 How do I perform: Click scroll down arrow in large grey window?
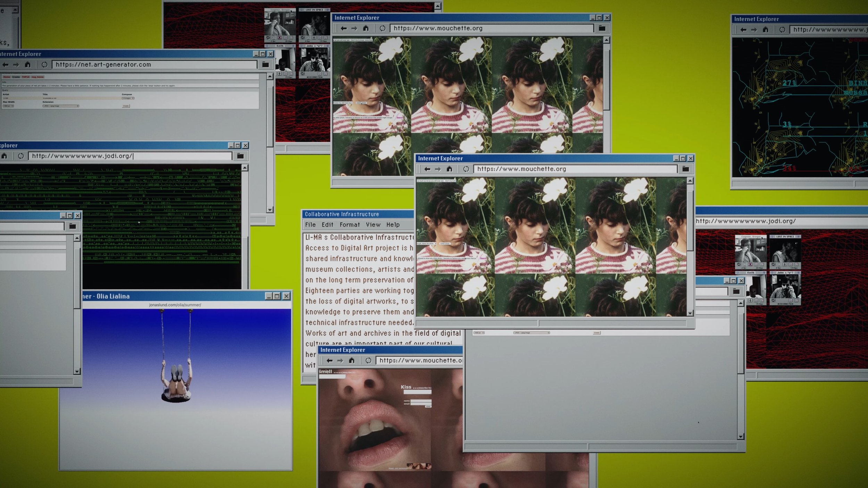pyautogui.click(x=740, y=437)
